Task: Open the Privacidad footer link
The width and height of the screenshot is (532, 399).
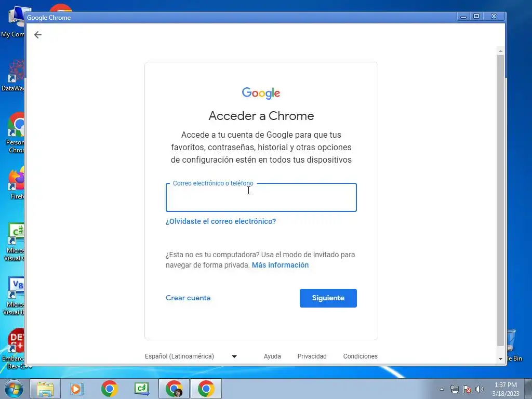Action: click(312, 356)
